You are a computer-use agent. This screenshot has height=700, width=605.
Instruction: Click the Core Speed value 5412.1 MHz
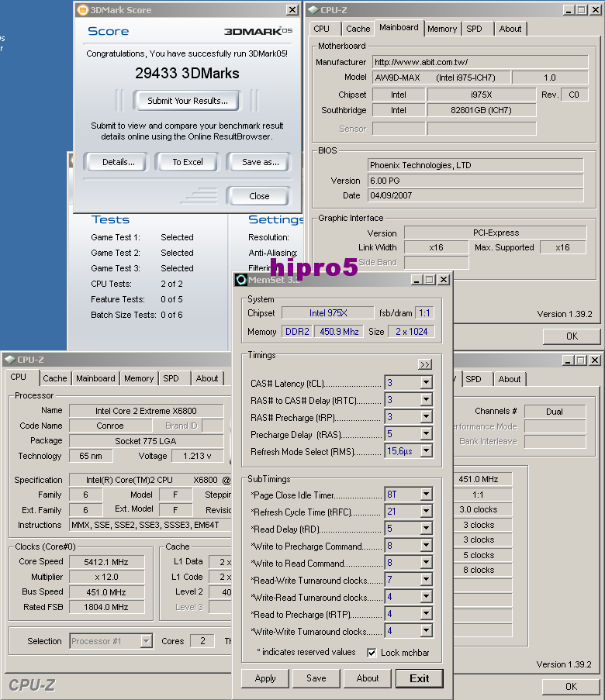pos(106,562)
